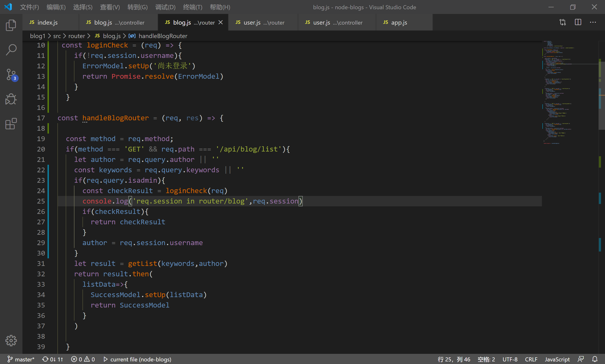Expand router breadcrumb segment
Screen dimensions: 605x364
pyautogui.click(x=77, y=36)
